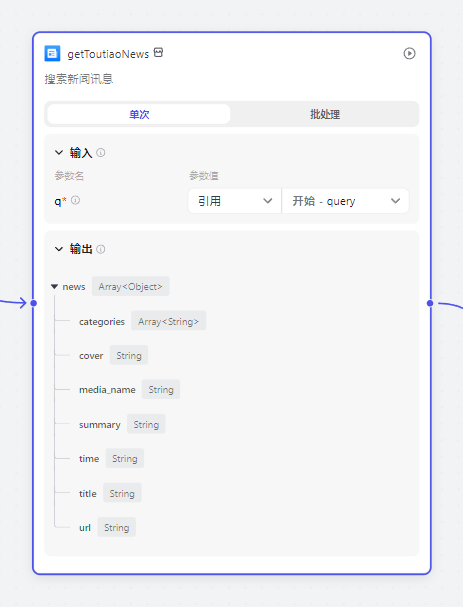Viewport: 463px width, 607px height.
Task: Open the 引用 type dropdown
Action: pos(235,201)
